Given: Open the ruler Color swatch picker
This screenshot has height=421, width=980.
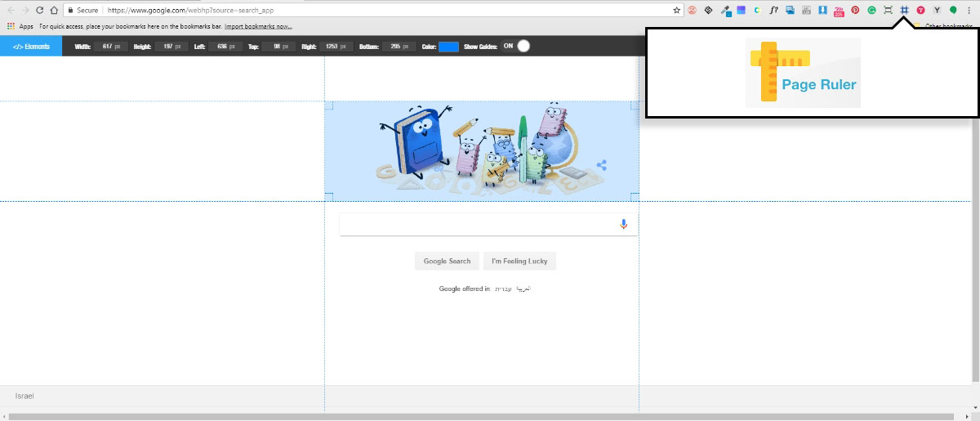Looking at the screenshot, I should [448, 47].
